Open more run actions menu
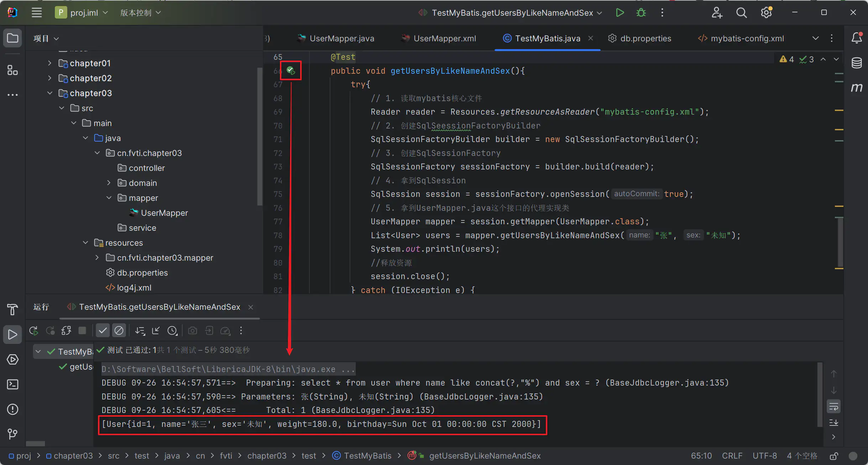This screenshot has width=868, height=465. (x=662, y=13)
